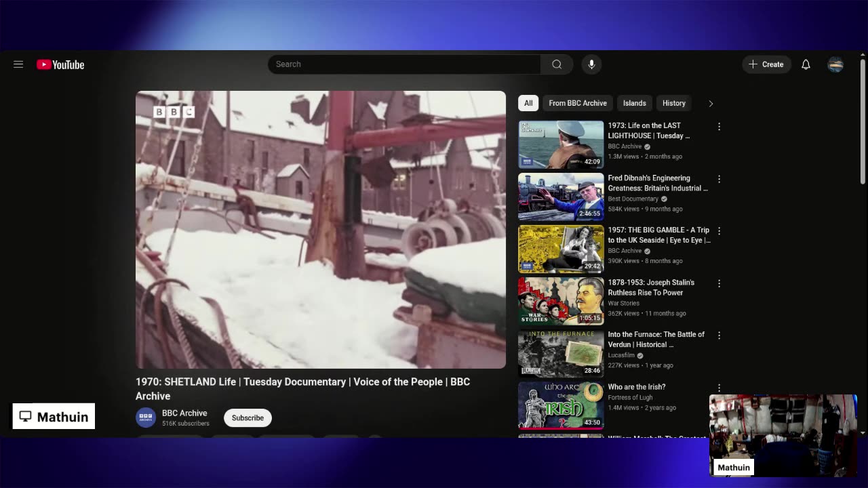Open the BBC Archive channel name beside Subscribe
The width and height of the screenshot is (868, 488).
click(184, 413)
